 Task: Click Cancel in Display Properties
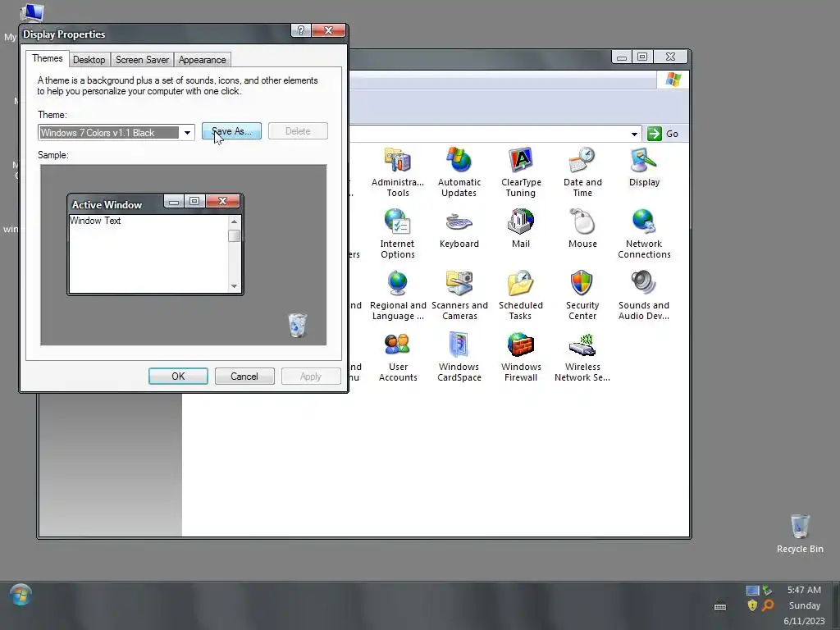(x=244, y=376)
